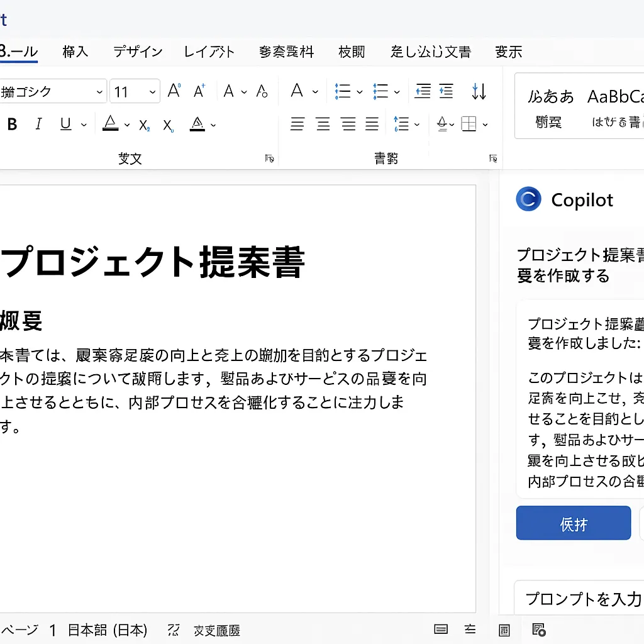Click the clear formatting icon
The width and height of the screenshot is (644, 644).
[262, 92]
